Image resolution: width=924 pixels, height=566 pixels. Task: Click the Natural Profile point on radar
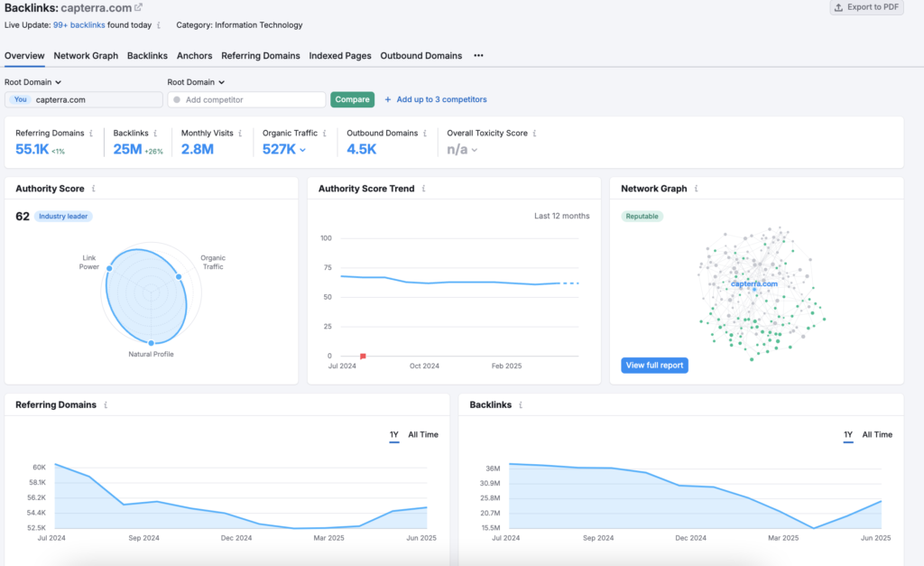pyautogui.click(x=152, y=342)
